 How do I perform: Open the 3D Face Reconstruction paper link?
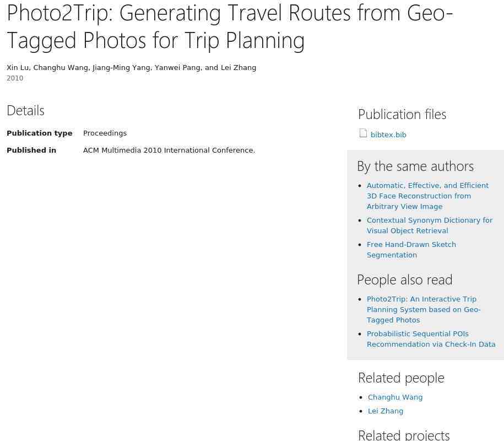[427, 196]
